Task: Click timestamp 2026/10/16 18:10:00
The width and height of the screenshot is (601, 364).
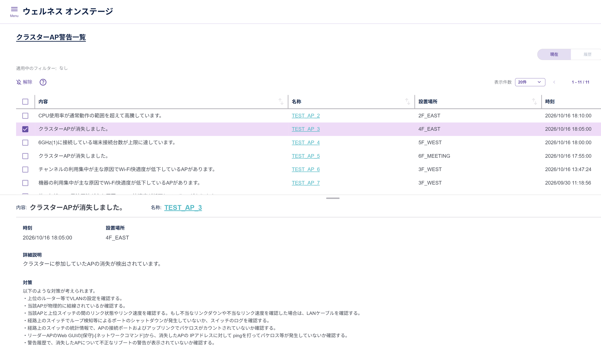Action: click(568, 116)
